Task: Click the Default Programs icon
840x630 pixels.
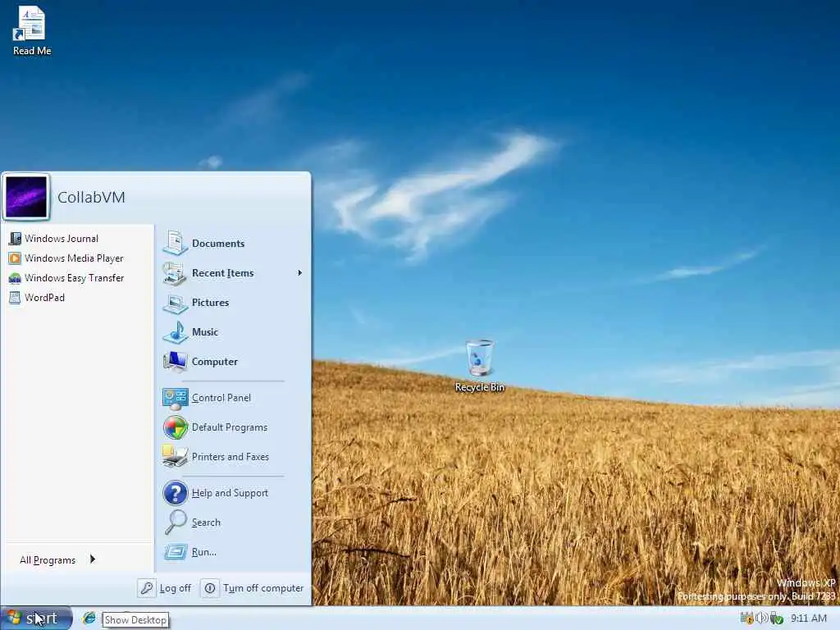Action: coord(175,427)
